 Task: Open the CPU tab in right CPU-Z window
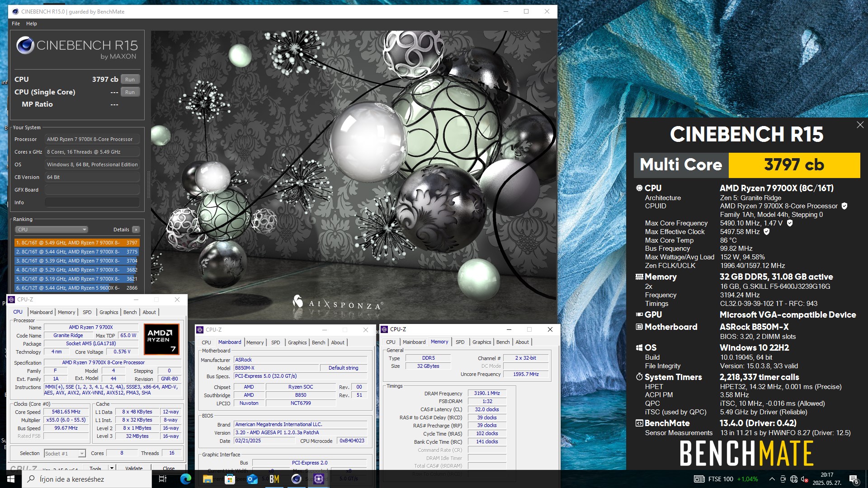(x=391, y=342)
